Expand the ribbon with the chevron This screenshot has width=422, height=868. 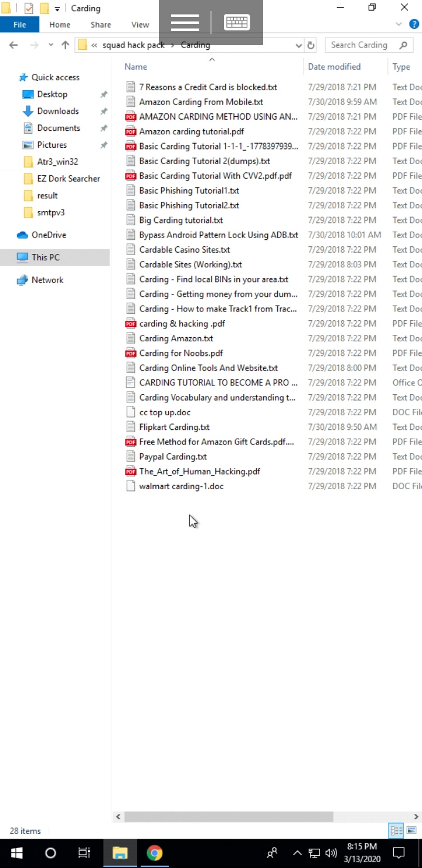coord(399,25)
